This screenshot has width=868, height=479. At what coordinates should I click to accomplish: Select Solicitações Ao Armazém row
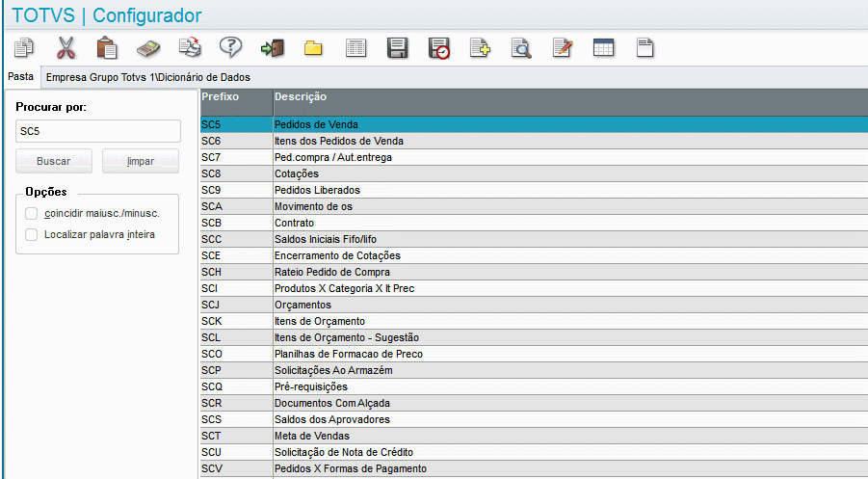pyautogui.click(x=534, y=370)
